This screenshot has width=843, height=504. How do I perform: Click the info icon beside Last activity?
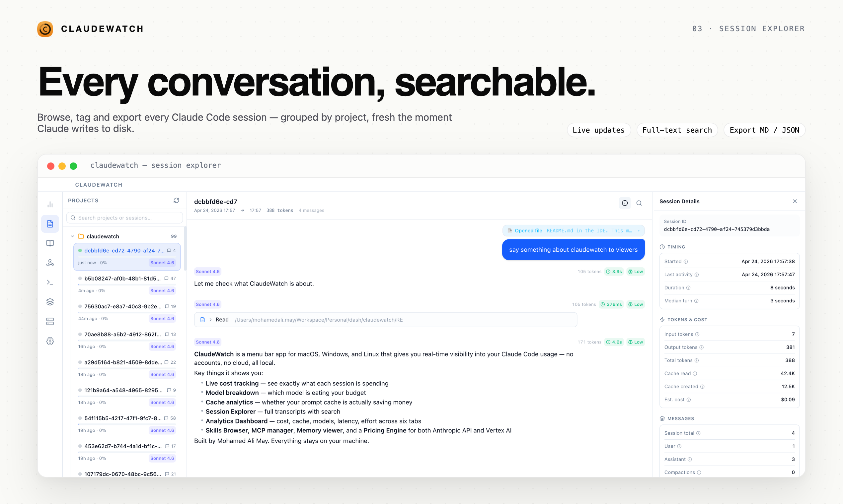coord(697,275)
